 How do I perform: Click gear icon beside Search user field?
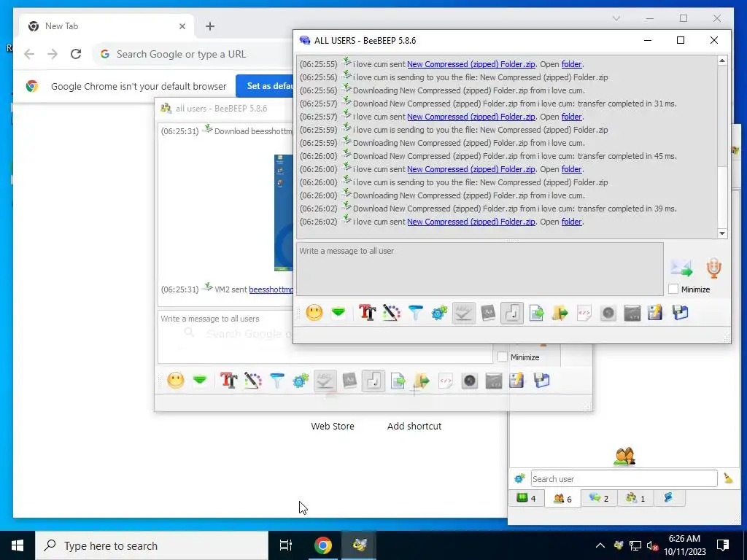pos(519,478)
